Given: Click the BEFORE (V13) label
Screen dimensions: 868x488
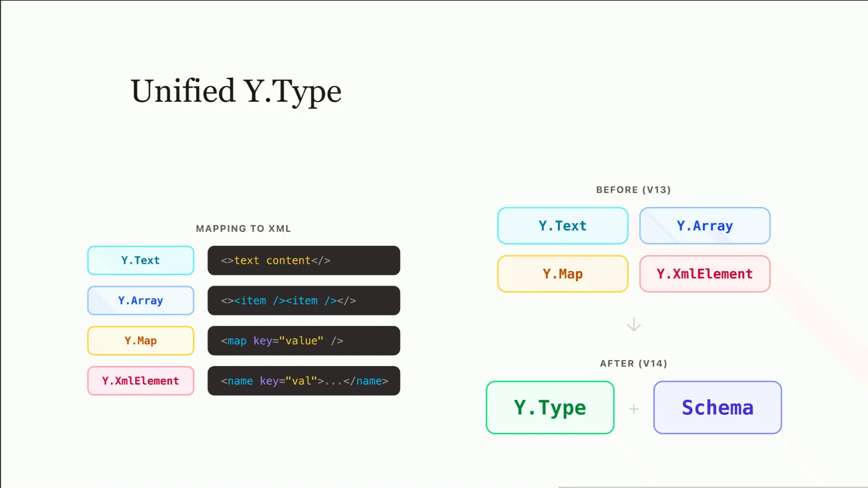Looking at the screenshot, I should tap(633, 190).
